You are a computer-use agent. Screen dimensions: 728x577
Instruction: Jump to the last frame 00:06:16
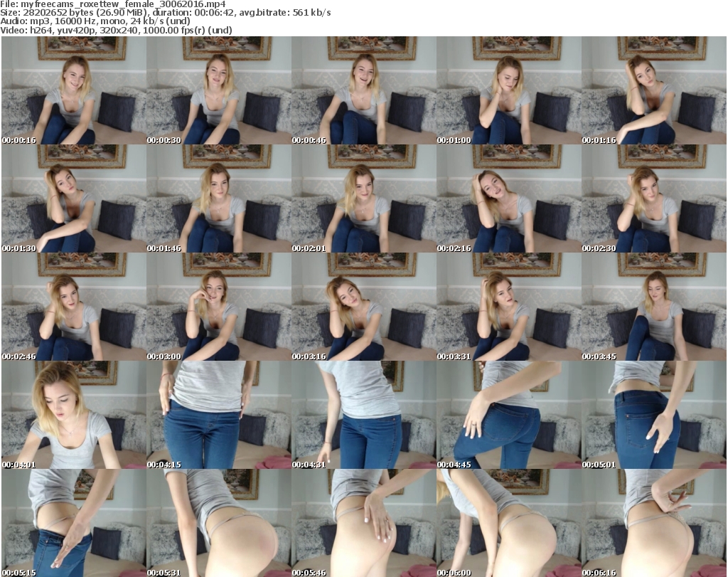coord(653,523)
